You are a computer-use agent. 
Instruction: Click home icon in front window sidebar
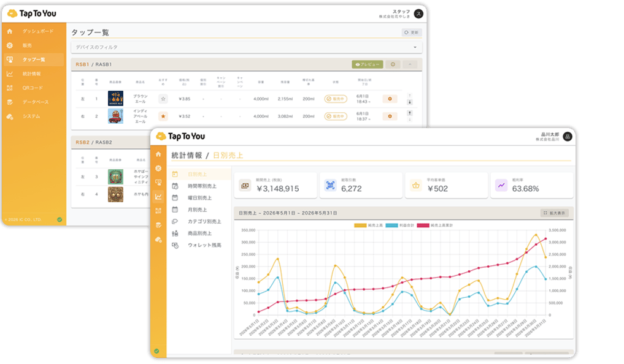pos(158,154)
